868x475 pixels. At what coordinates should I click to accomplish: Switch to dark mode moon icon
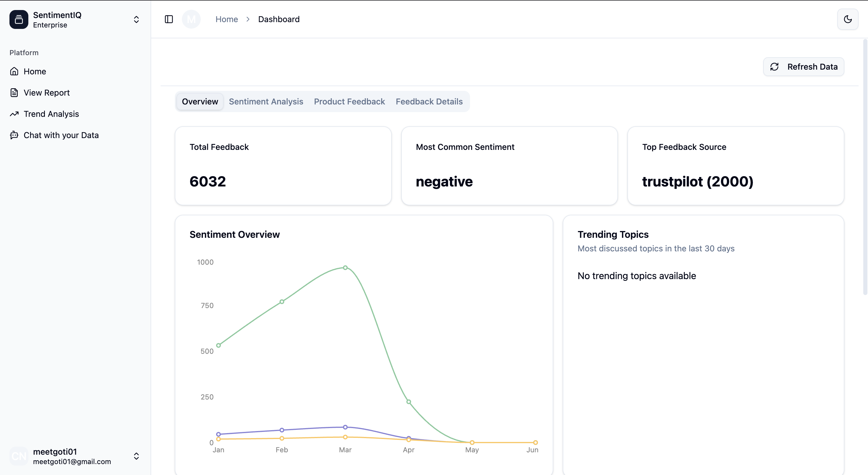(x=848, y=19)
